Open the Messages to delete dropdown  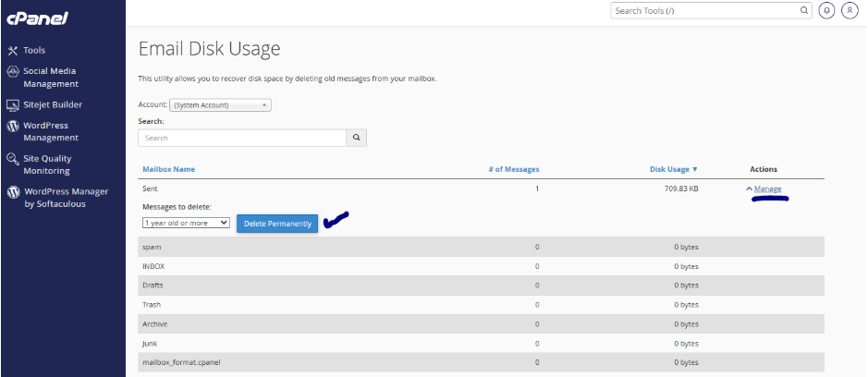pos(186,223)
